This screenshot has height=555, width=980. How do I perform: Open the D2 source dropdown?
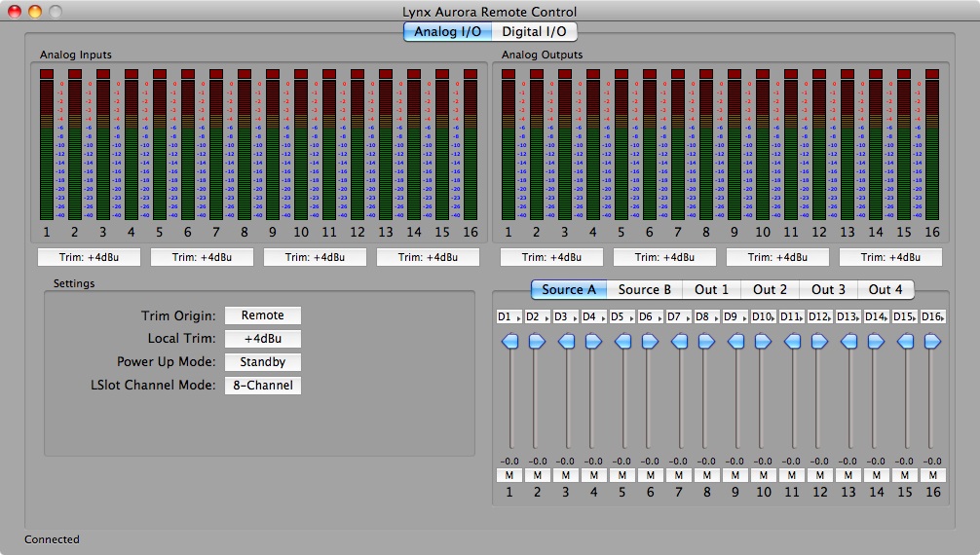(x=538, y=316)
